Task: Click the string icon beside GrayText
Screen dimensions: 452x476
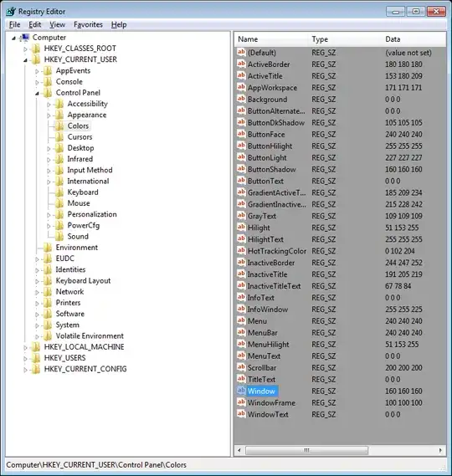Action: pos(241,216)
